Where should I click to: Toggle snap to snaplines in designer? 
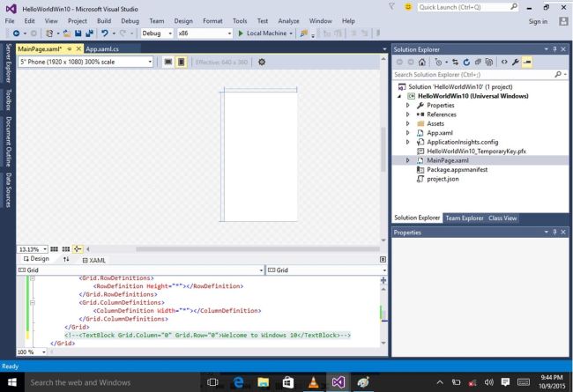[x=78, y=249]
